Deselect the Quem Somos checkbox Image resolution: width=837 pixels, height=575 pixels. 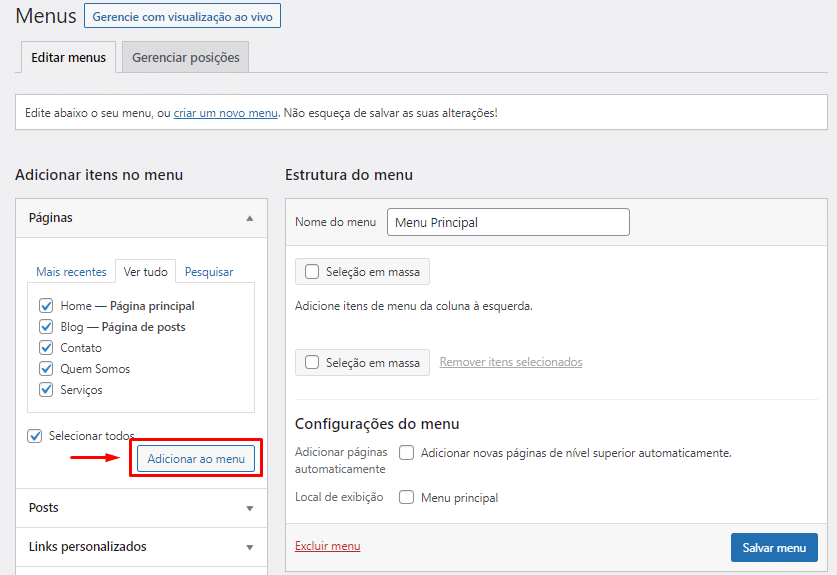click(x=46, y=369)
